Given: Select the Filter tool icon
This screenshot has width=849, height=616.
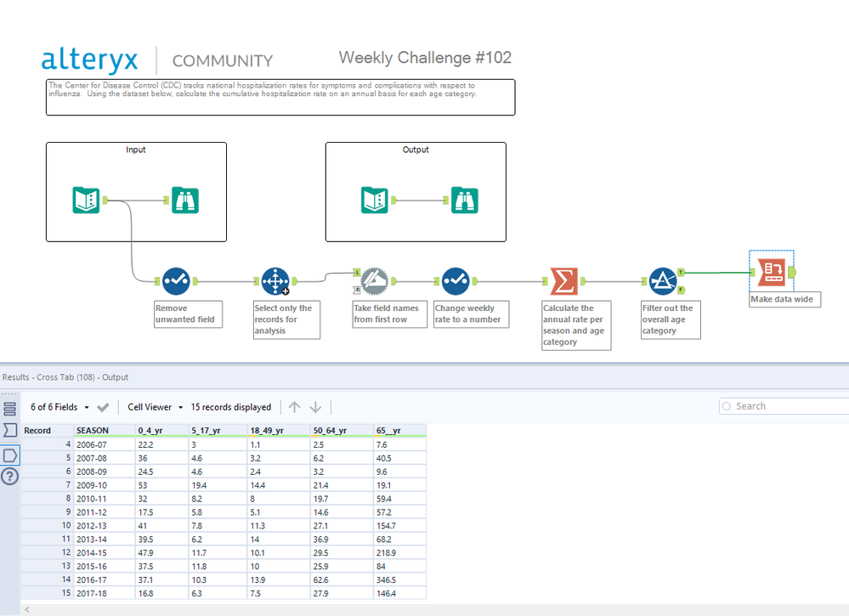Looking at the screenshot, I should pyautogui.click(x=663, y=281).
